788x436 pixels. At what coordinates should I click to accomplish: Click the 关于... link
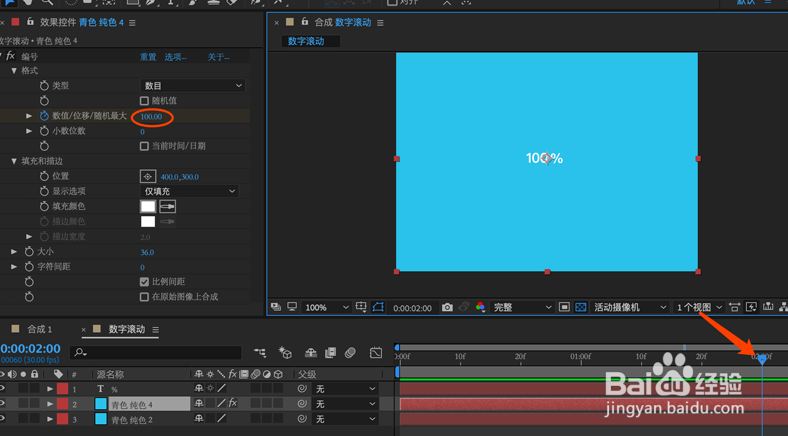[219, 57]
